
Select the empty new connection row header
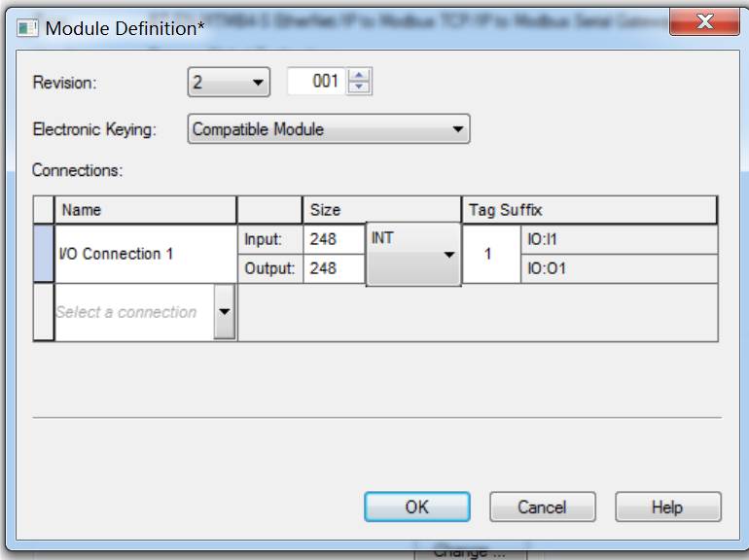(x=44, y=312)
